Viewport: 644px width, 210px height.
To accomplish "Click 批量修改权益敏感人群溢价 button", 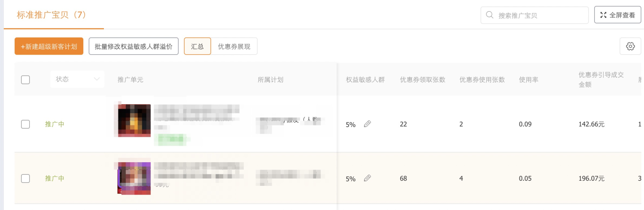I will (x=134, y=46).
